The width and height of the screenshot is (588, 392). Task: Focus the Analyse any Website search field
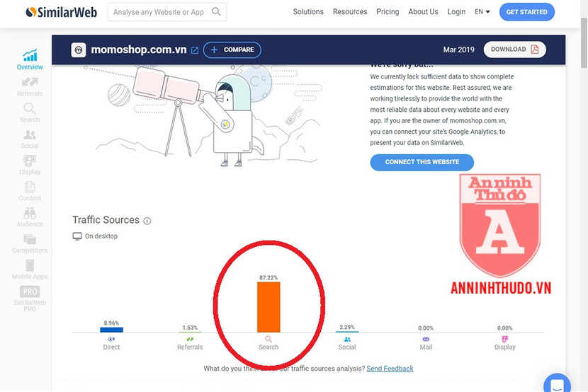159,12
